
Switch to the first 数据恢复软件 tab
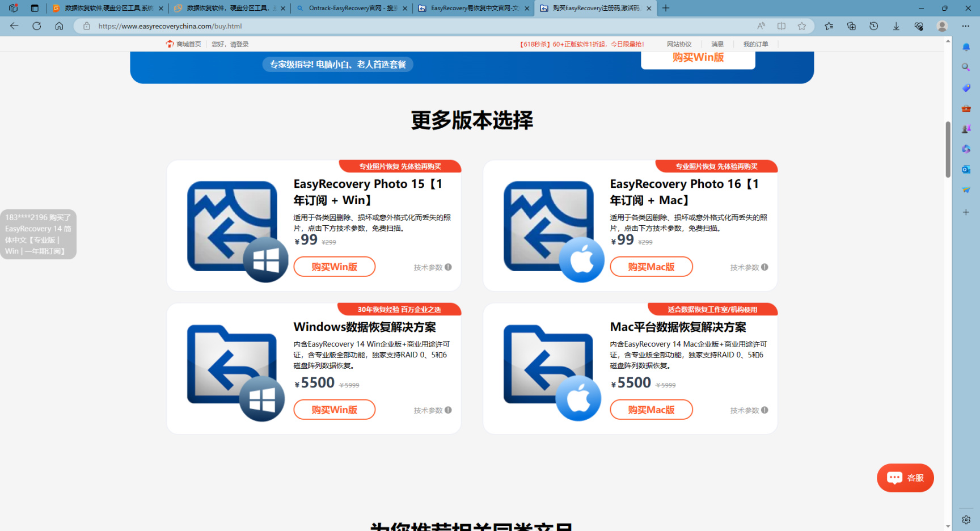[108, 8]
